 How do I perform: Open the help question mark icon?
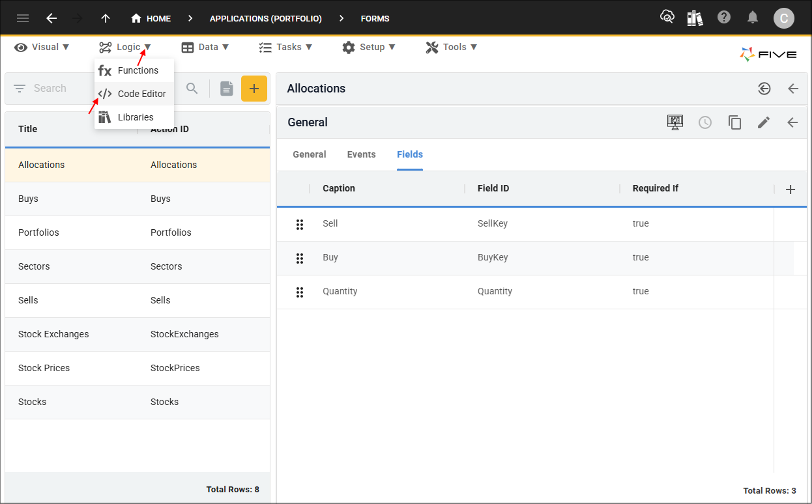[x=724, y=18]
